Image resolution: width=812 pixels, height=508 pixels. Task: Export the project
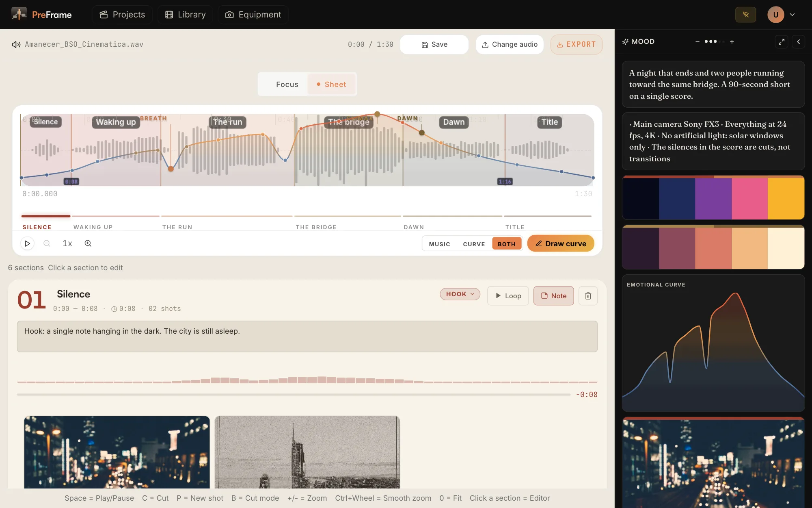click(576, 45)
